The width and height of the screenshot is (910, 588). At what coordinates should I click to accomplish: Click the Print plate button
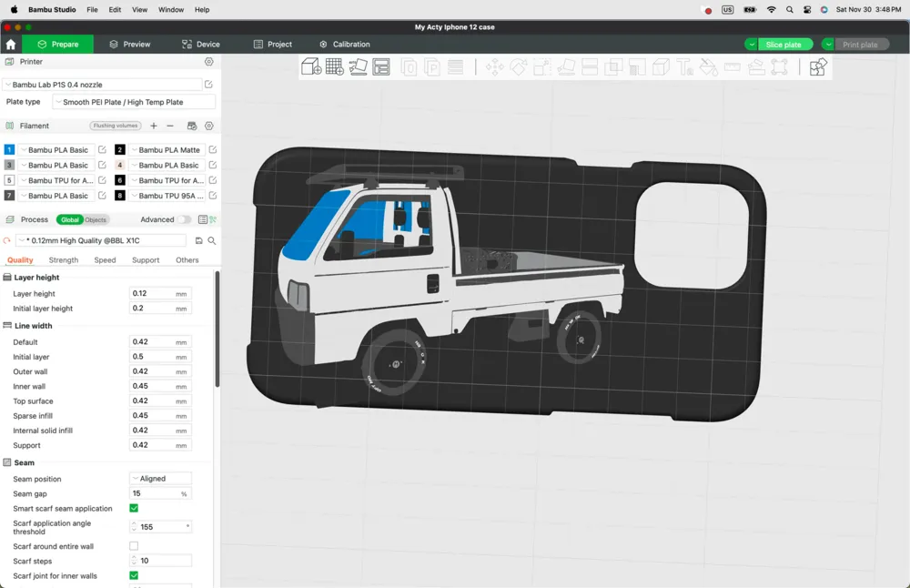[x=860, y=45]
